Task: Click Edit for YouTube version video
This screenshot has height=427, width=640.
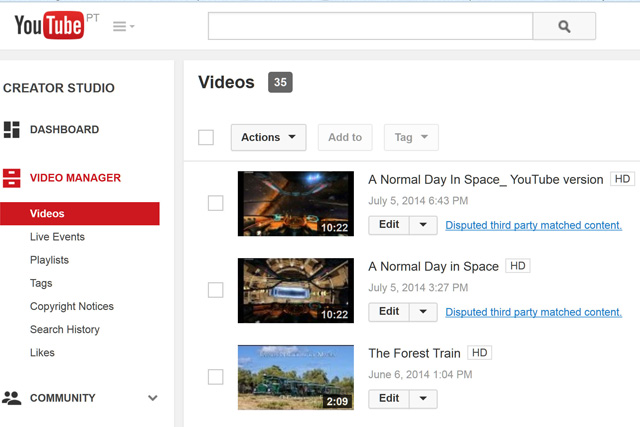Action: click(389, 225)
